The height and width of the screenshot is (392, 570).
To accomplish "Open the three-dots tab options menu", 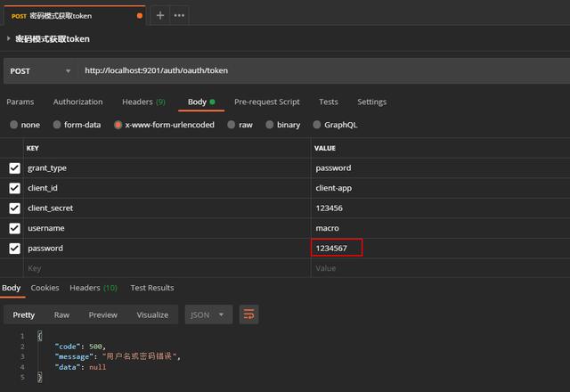I will [x=179, y=15].
